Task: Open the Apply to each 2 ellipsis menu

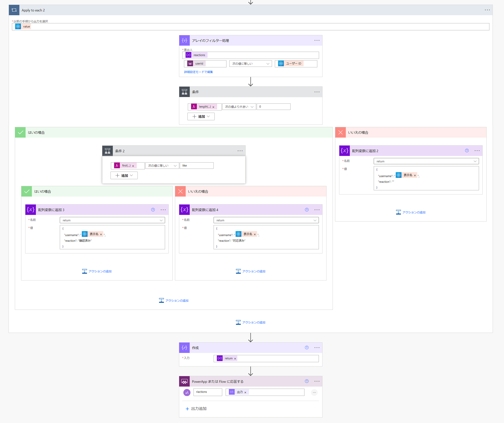Action: point(487,10)
